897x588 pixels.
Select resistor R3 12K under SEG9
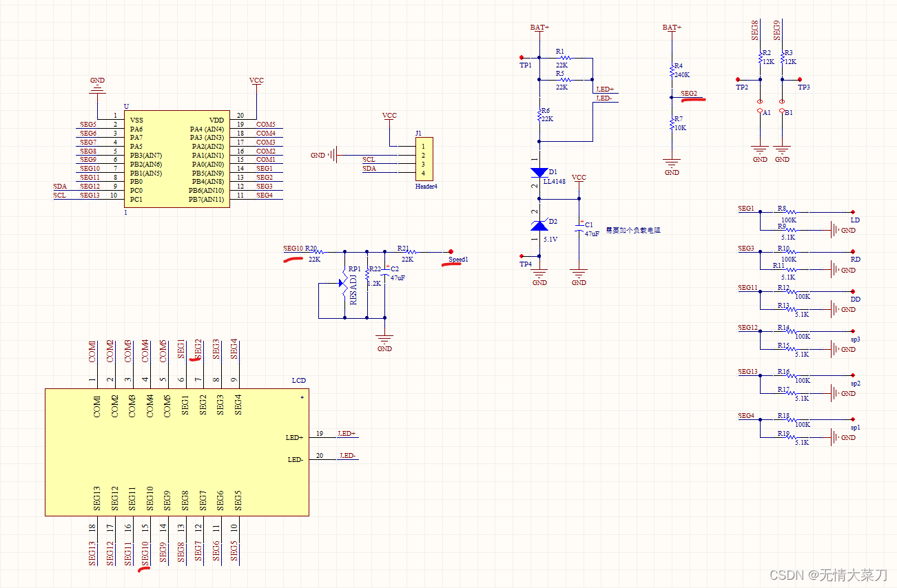pyautogui.click(x=782, y=56)
